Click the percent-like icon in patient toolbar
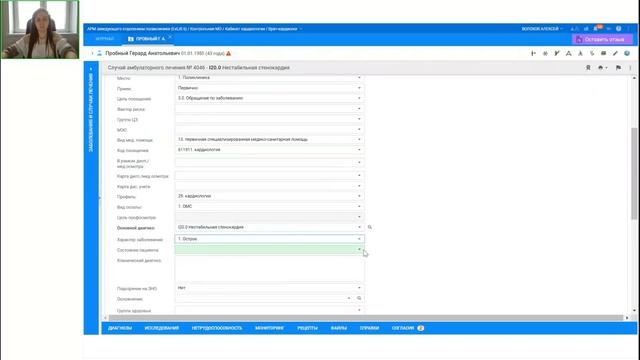This screenshot has width=640, height=360. coord(592,53)
